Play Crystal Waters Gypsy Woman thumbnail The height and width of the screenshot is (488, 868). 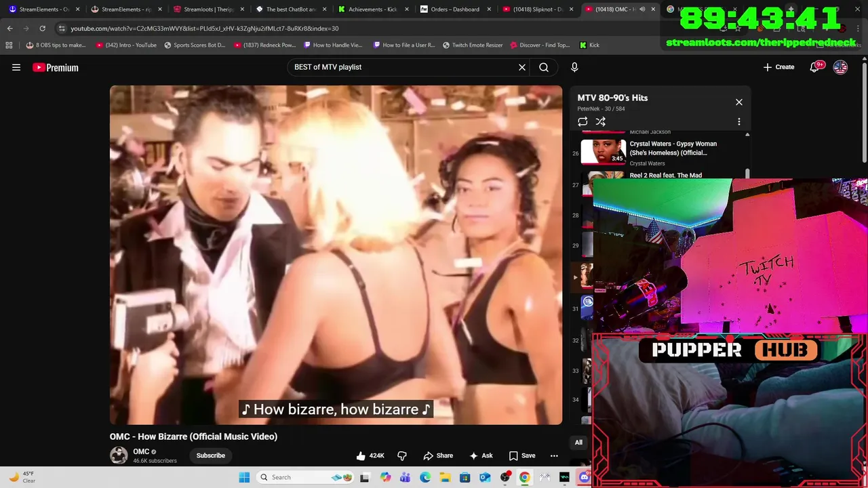(x=604, y=152)
